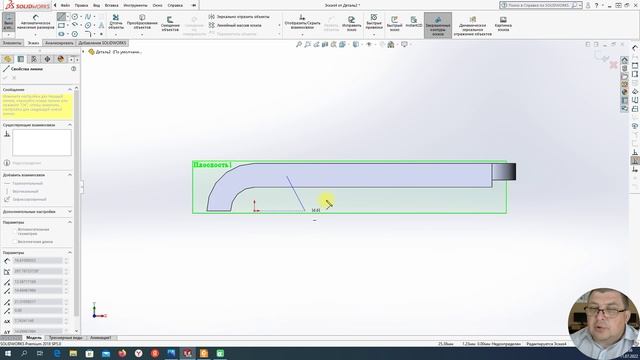Click Mirror Entities in the ribbon
Image resolution: width=640 pixels, height=360 pixels.
[x=239, y=17]
